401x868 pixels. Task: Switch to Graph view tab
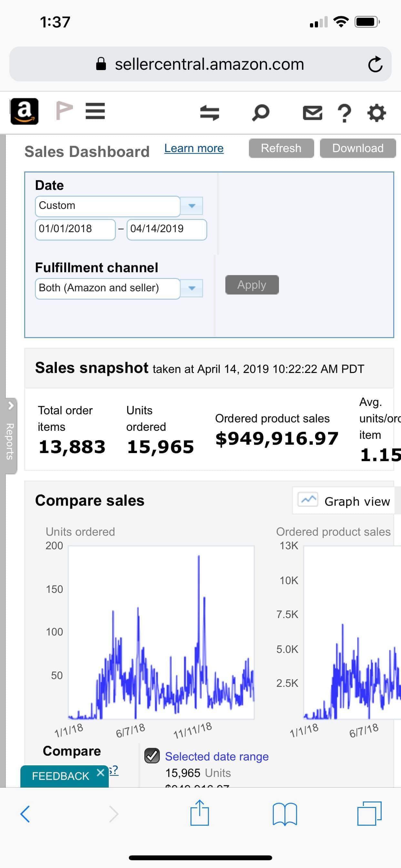pos(344,501)
